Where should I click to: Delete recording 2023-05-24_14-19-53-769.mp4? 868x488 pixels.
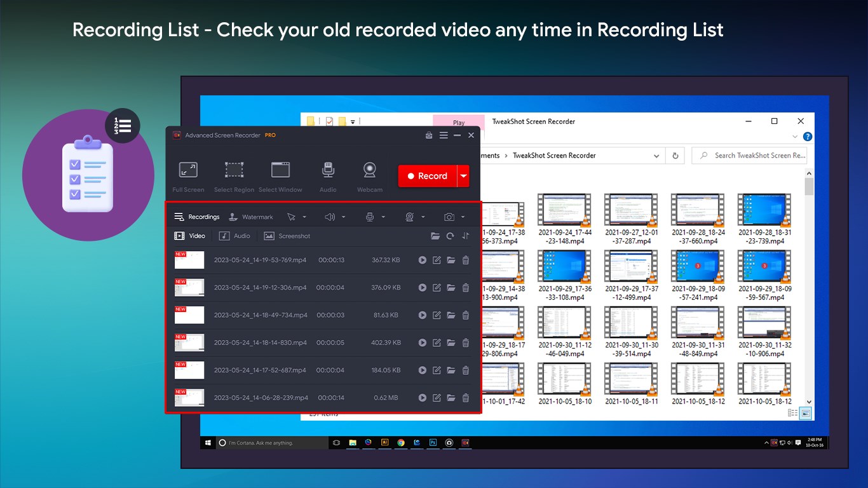coord(466,260)
